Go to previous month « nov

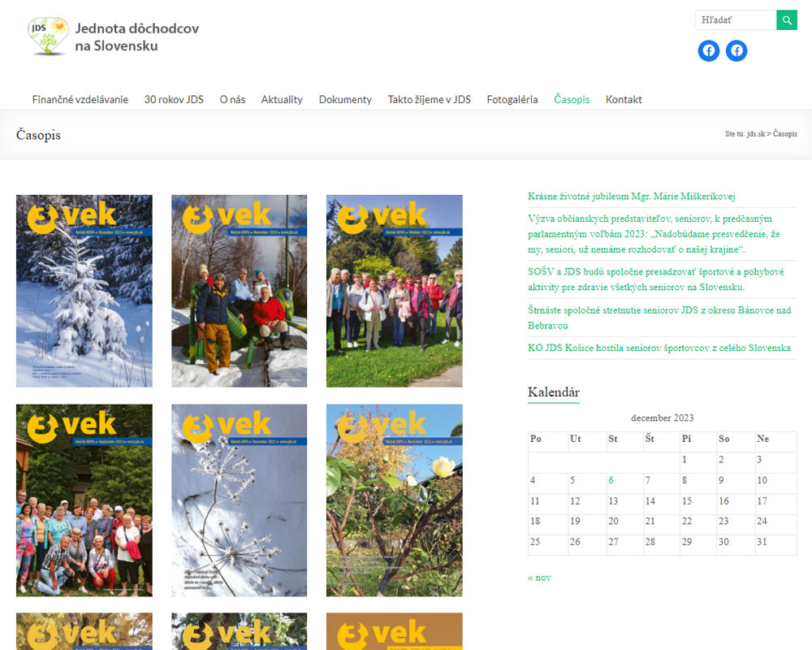(x=539, y=578)
